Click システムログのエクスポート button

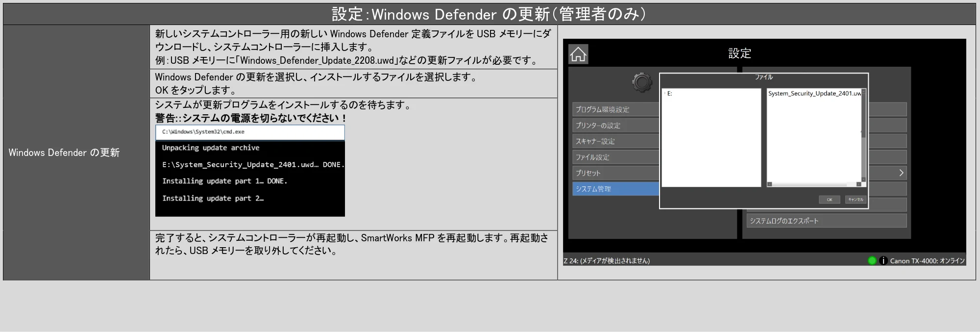(827, 221)
